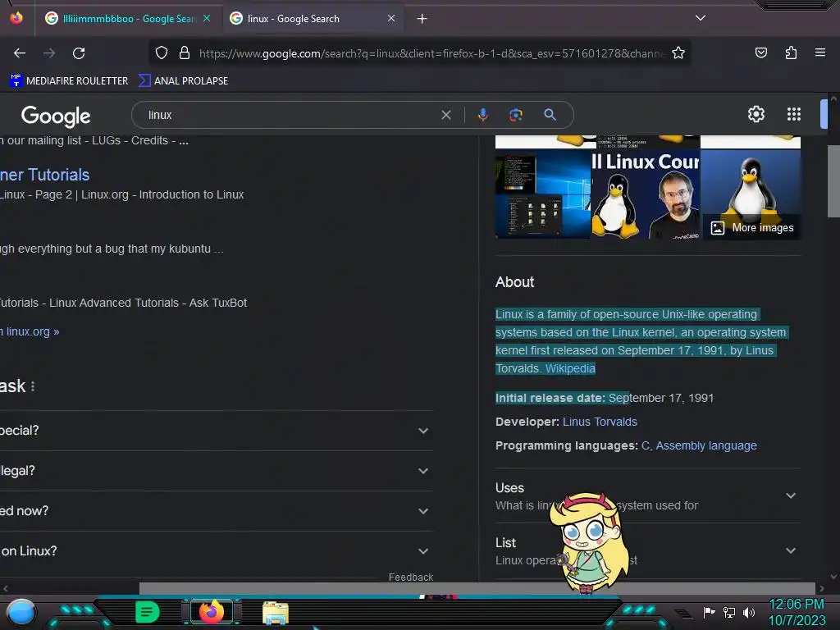
Task: Open Google quick settings gear
Action: 756,114
